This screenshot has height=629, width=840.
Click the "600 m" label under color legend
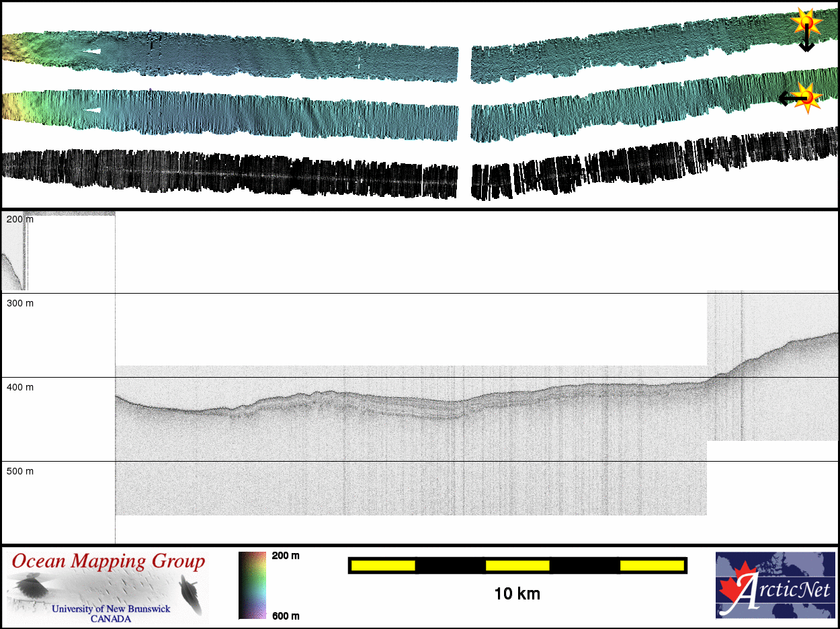click(x=286, y=616)
